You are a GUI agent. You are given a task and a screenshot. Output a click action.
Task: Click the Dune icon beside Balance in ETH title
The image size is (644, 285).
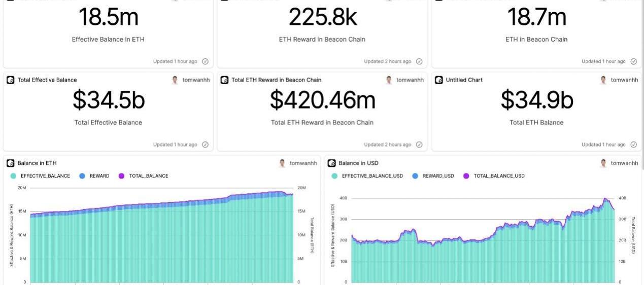click(11, 163)
